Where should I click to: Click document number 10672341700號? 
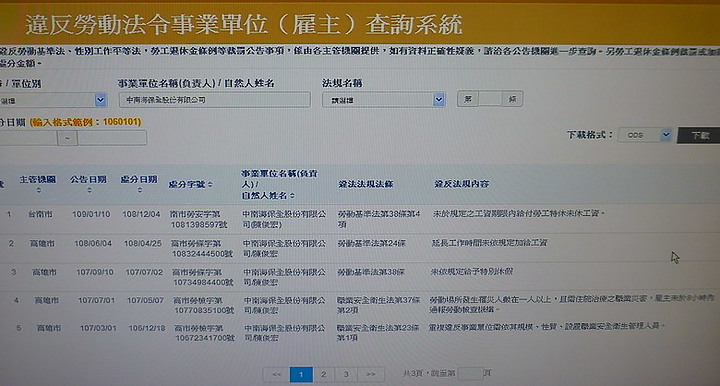[x=205, y=338]
